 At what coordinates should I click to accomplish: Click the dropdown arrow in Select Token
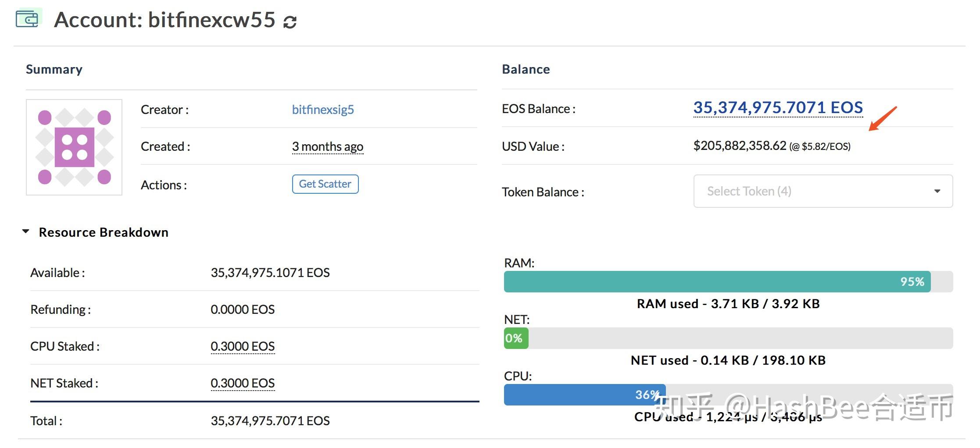point(937,191)
